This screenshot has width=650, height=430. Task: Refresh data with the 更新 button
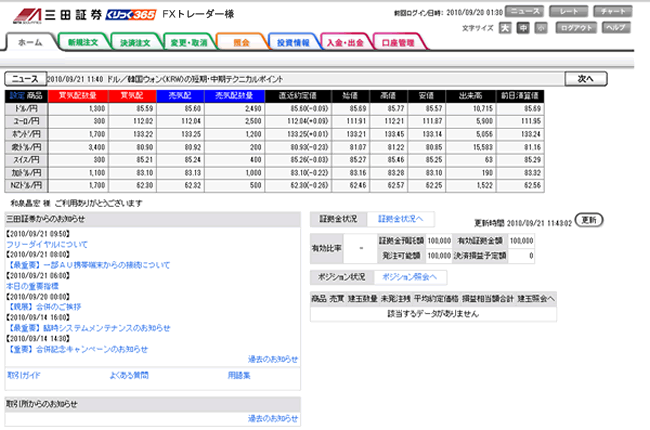point(589,220)
